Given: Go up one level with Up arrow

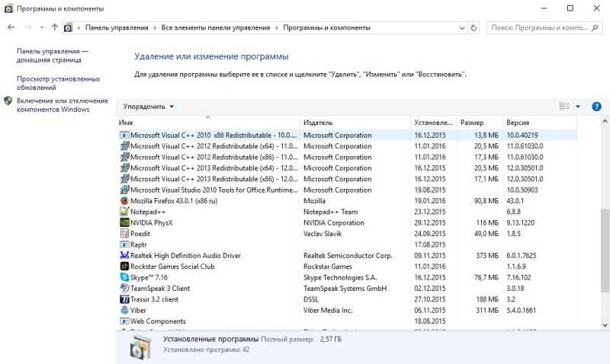Looking at the screenshot, I should [54, 27].
